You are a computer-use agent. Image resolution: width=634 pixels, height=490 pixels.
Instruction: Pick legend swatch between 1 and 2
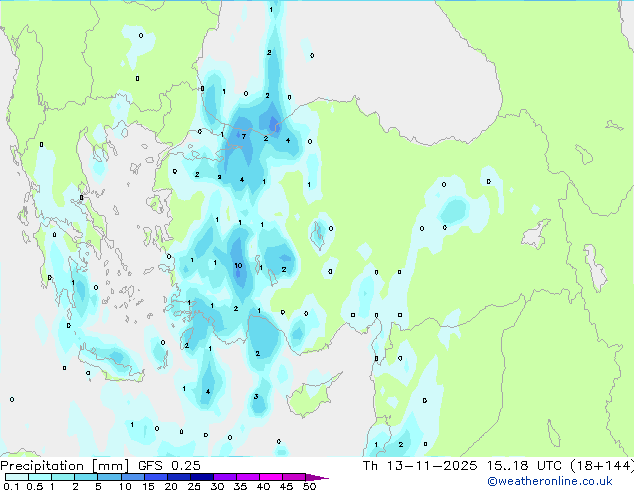click(x=63, y=477)
